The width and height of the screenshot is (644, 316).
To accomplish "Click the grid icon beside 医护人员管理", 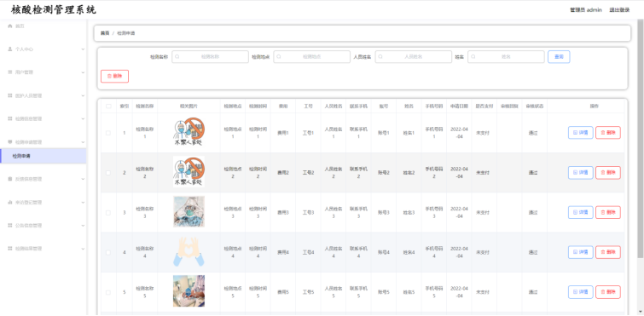I will pos(10,95).
